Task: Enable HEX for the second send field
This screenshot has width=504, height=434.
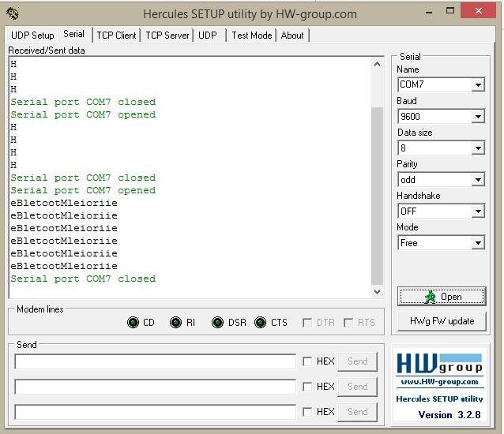Action: pyautogui.click(x=307, y=387)
